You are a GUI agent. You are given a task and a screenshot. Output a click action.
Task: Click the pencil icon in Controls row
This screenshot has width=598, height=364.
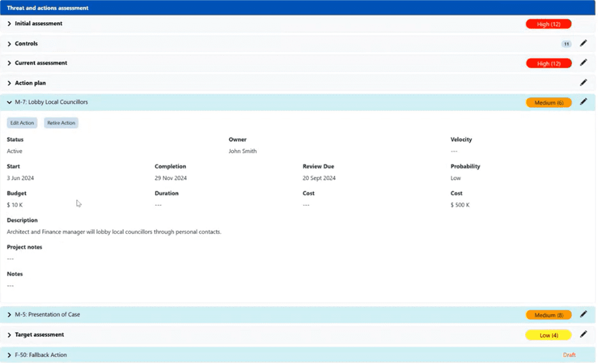583,43
